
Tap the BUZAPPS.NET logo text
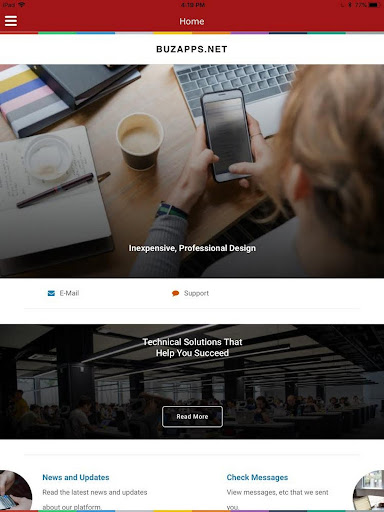pos(192,49)
